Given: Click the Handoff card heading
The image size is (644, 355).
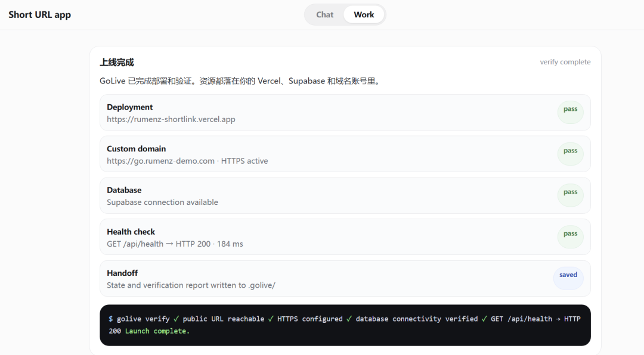Looking at the screenshot, I should point(122,273).
